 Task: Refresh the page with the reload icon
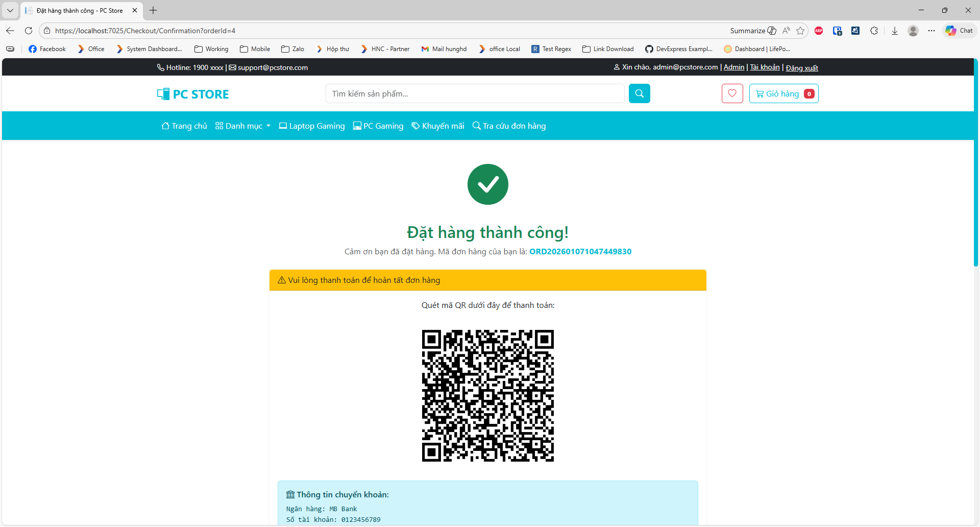tap(29, 31)
